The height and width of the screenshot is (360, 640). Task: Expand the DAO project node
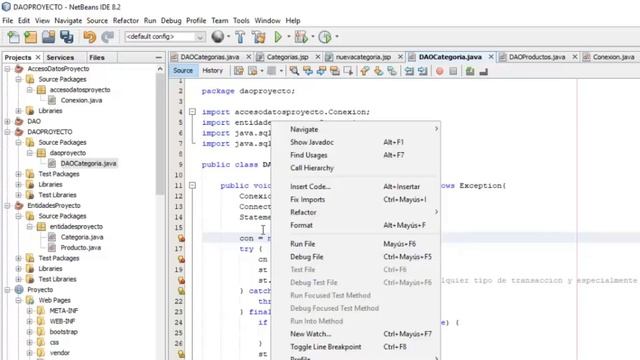[x=7, y=121]
